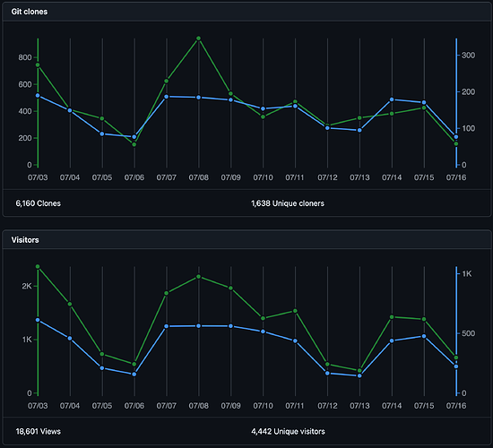The image size is (493, 448).
Task: Select the blue unique visitors point on 07/15
Action: 424,336
